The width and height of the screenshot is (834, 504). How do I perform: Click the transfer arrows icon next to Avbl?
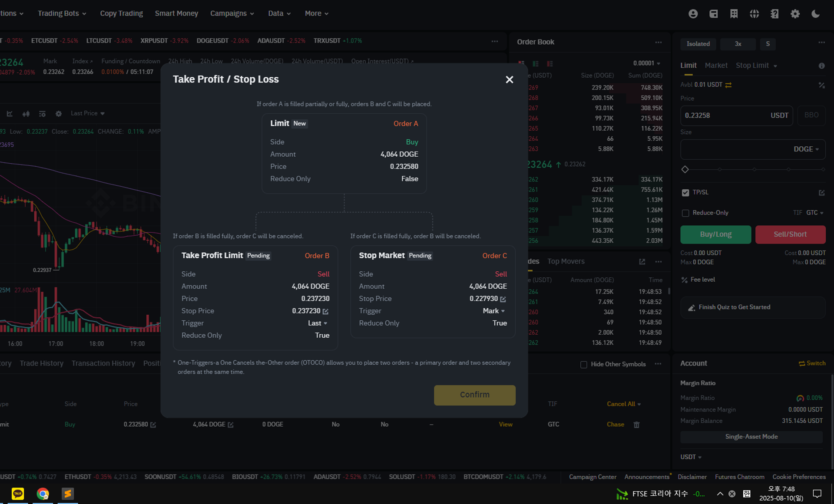click(728, 85)
